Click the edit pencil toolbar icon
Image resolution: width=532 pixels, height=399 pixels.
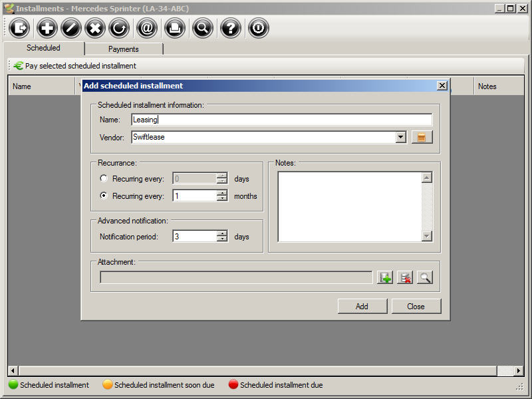(71, 28)
